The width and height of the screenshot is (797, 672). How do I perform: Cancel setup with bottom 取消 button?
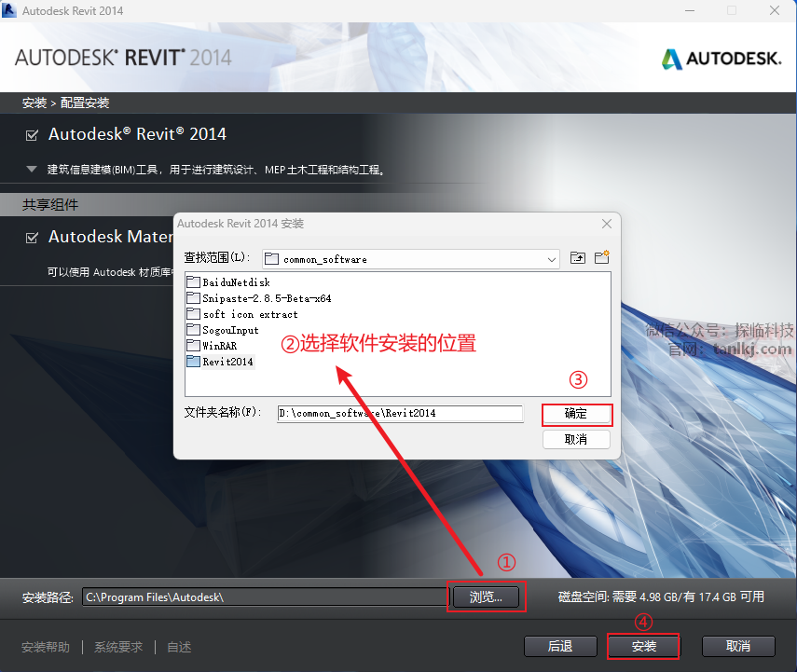pyautogui.click(x=738, y=646)
